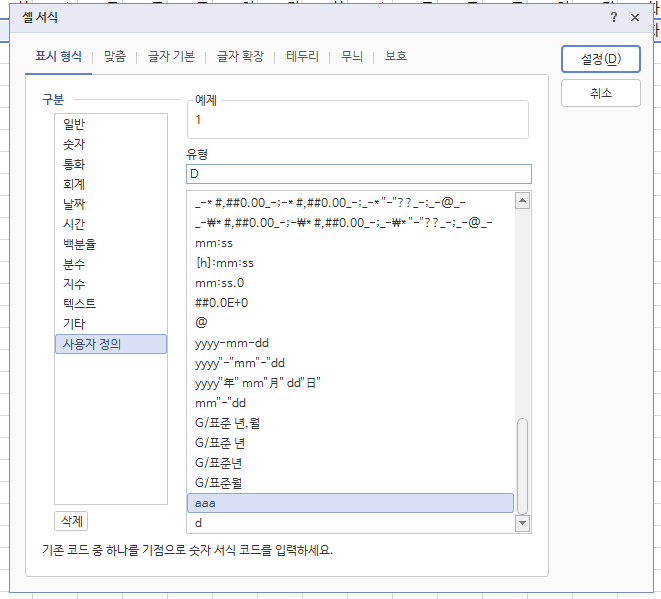
Task: Select 시간 category
Action: point(111,224)
